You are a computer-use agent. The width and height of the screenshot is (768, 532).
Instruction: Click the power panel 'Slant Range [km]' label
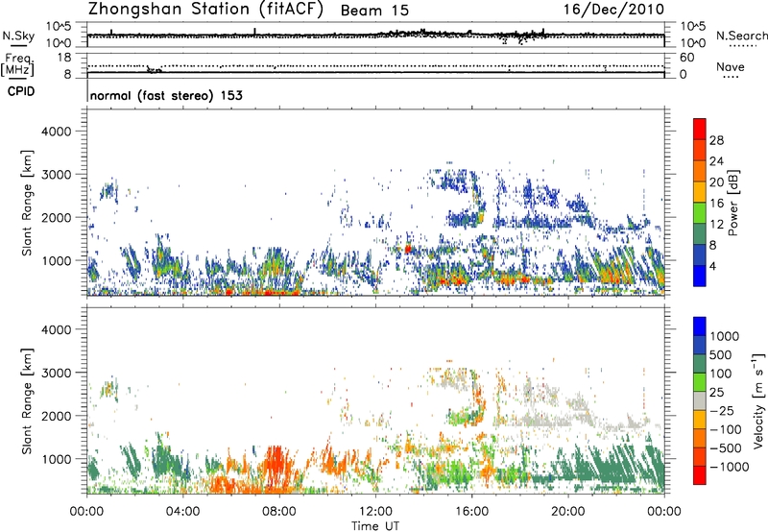(x=27, y=203)
